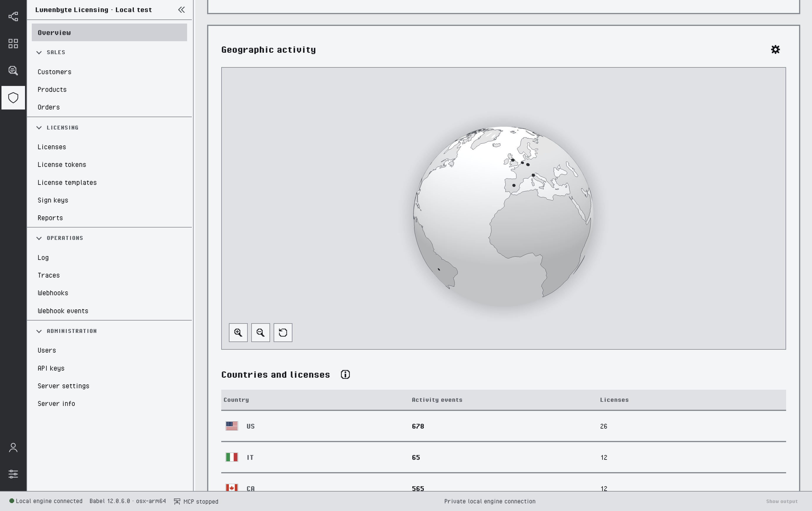Screen dimensions: 812x511
Task: Click the MCP stopped status icon
Action: click(x=177, y=502)
